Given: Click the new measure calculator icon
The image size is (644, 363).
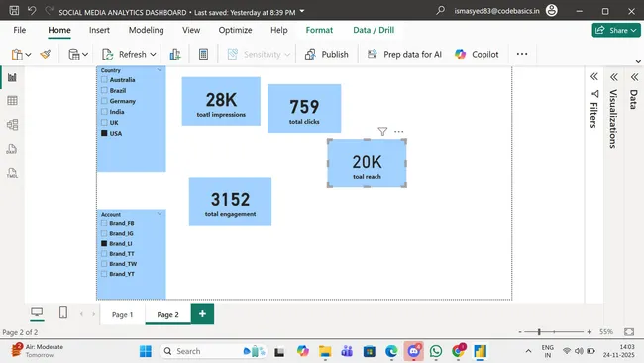Looking at the screenshot, I should click(203, 54).
